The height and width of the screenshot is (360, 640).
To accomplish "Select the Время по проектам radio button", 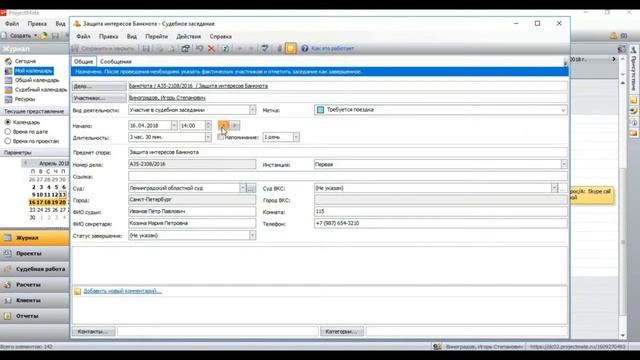I will (x=8, y=141).
